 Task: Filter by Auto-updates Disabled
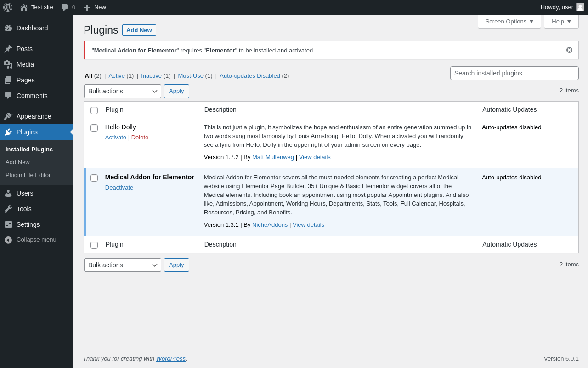pos(250,76)
